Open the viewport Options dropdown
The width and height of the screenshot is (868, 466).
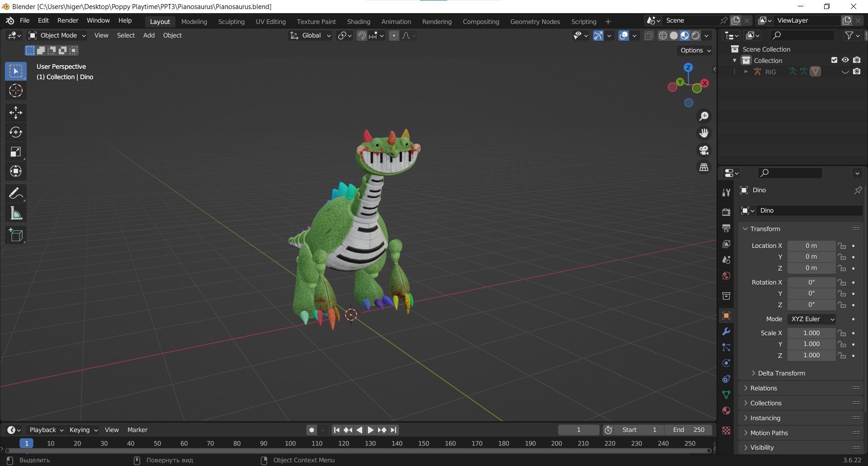pos(695,50)
